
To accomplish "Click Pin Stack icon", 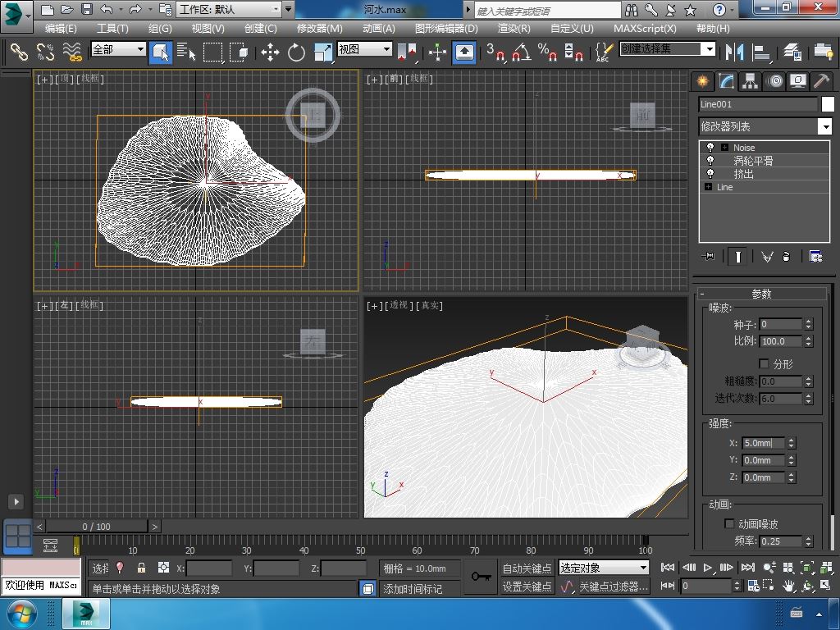I will tap(708, 257).
